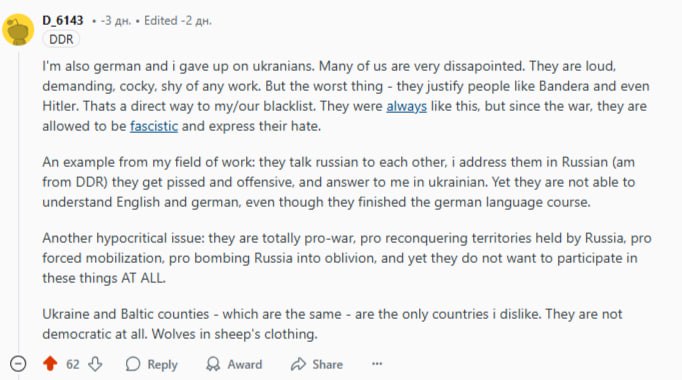The height and width of the screenshot is (380, 682).
Task: Open the three-dot more options menu
Action: pos(377,363)
